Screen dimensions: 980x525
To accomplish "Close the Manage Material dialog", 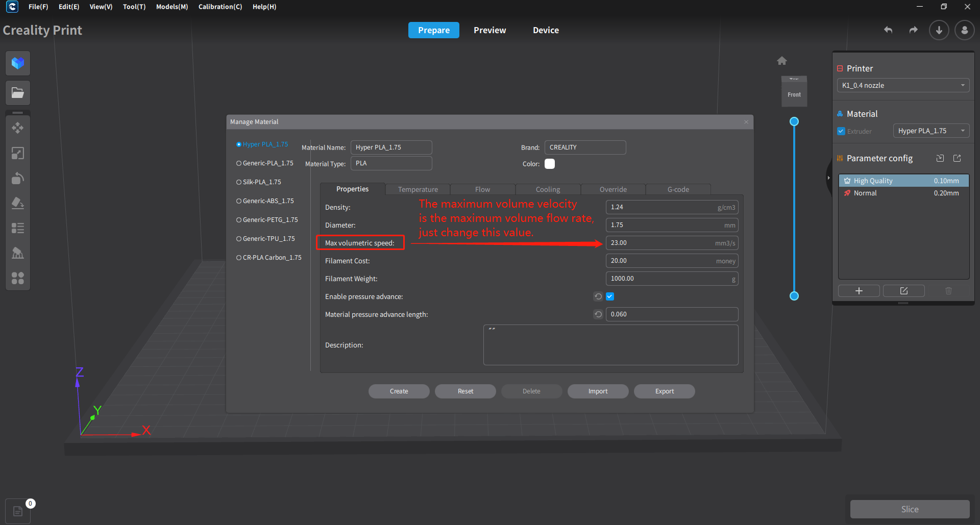I will [x=746, y=122].
